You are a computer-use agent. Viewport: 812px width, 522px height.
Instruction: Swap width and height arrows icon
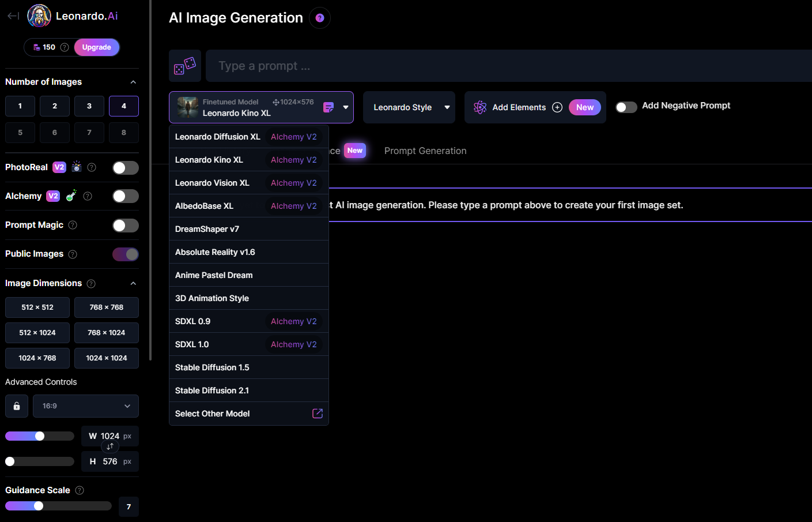pos(110,446)
